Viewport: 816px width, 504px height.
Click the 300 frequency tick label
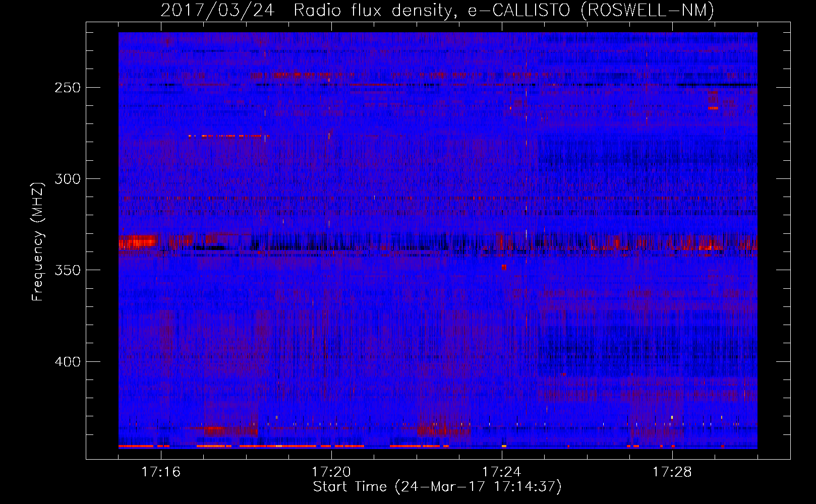pyautogui.click(x=68, y=179)
